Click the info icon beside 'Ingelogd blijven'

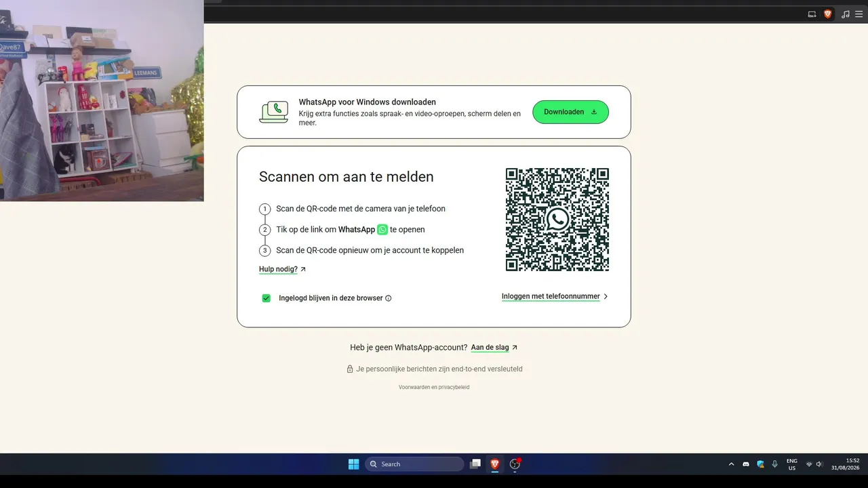pyautogui.click(x=389, y=298)
